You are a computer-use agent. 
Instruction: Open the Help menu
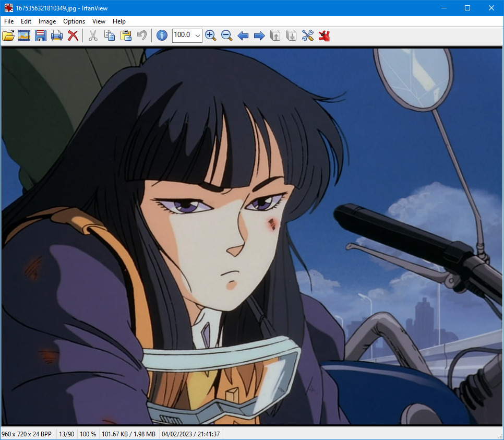pyautogui.click(x=119, y=21)
